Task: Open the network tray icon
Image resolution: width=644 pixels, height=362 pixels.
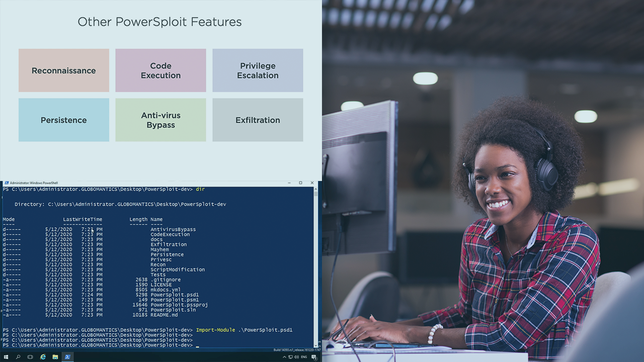Action: coord(291,357)
